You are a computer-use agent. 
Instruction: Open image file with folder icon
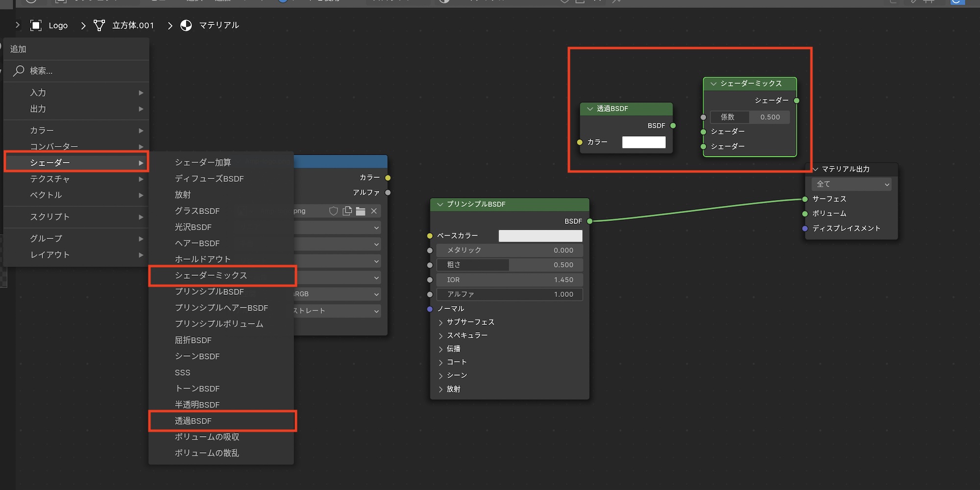[x=361, y=211]
